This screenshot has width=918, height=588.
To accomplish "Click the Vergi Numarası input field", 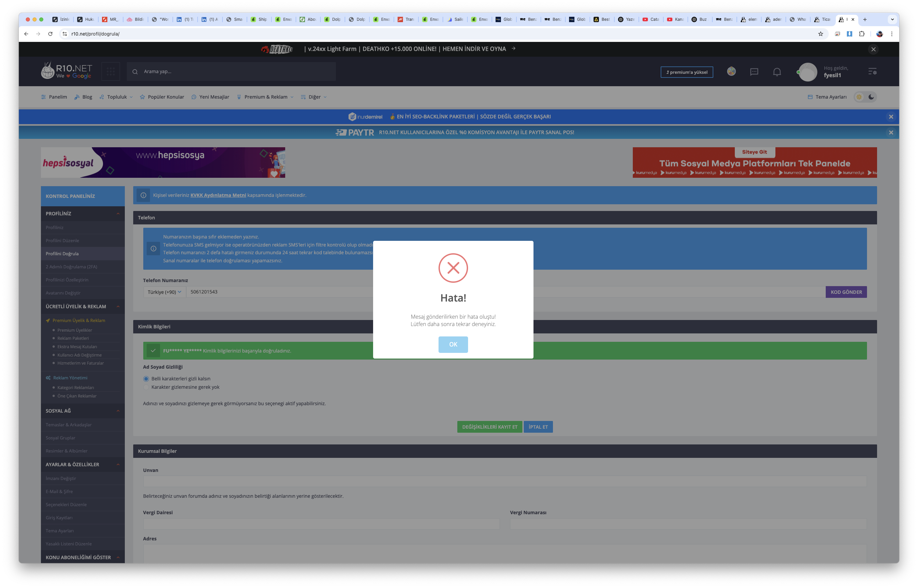I will 688,524.
